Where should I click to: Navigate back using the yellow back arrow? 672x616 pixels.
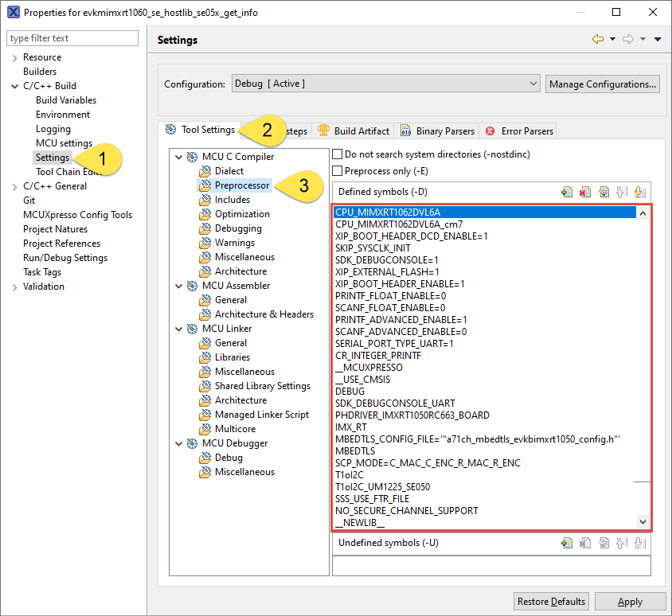[x=600, y=38]
